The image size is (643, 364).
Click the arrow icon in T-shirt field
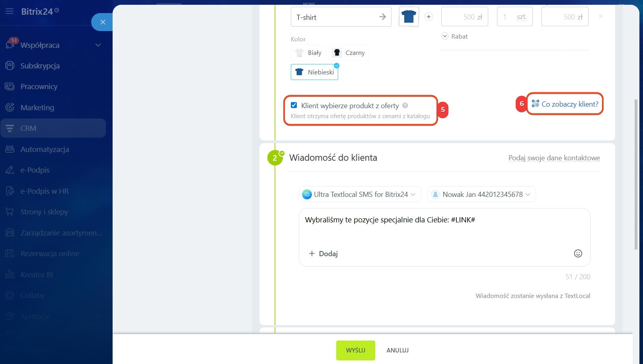point(382,17)
